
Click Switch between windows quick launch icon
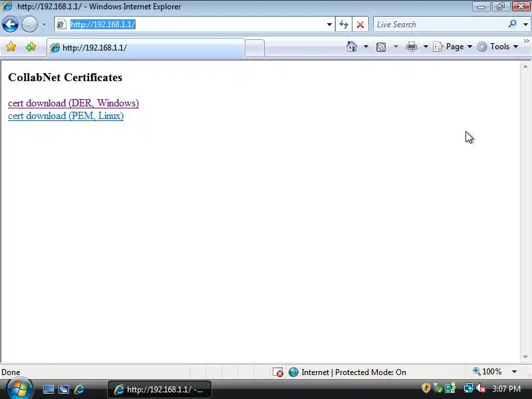pos(63,389)
